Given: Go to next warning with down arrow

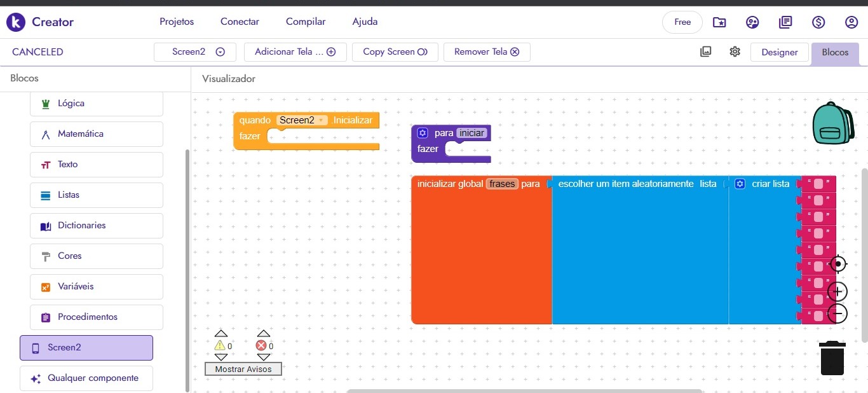Looking at the screenshot, I should point(221,357).
